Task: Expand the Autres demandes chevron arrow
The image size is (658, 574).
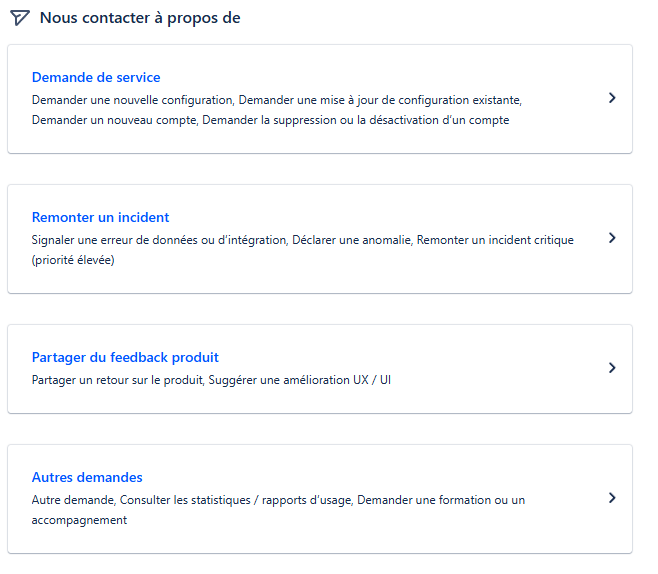Action: tap(612, 498)
